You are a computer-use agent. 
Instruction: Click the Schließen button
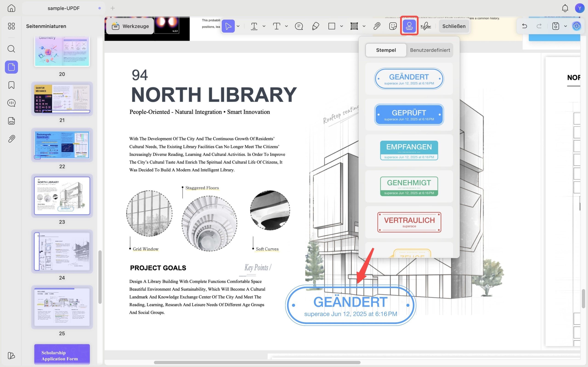click(454, 26)
